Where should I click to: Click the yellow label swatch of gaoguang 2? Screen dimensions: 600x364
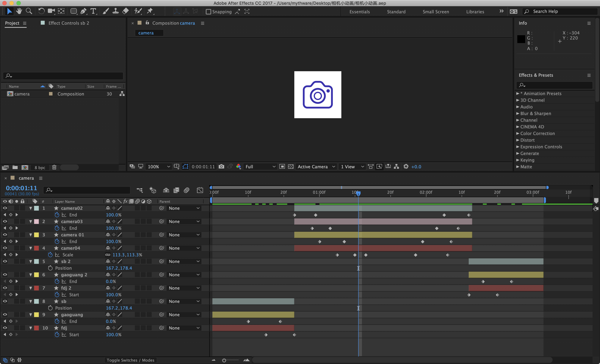36,275
